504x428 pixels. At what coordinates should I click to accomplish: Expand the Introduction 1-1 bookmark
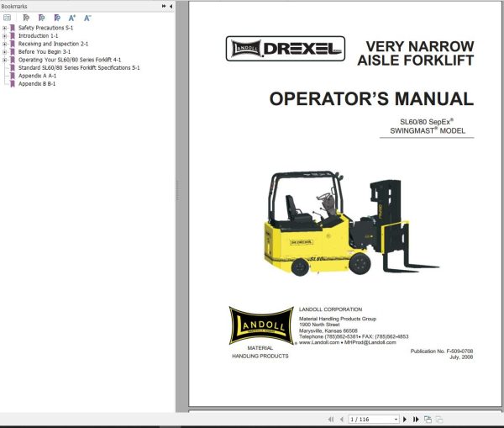coord(4,36)
